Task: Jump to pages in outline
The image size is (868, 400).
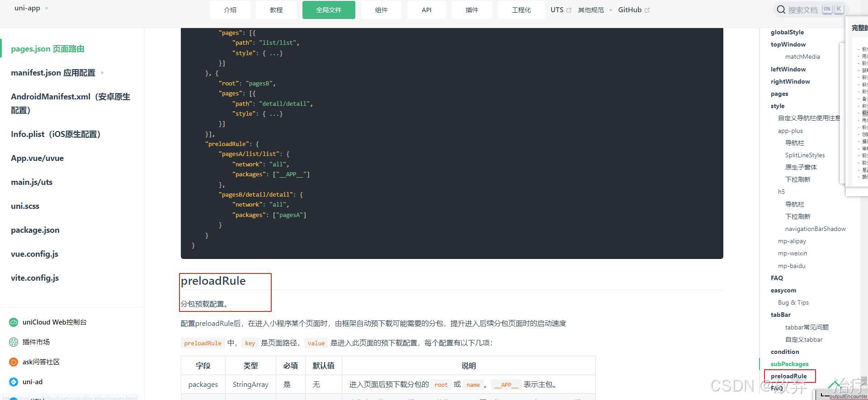Action: tap(779, 94)
